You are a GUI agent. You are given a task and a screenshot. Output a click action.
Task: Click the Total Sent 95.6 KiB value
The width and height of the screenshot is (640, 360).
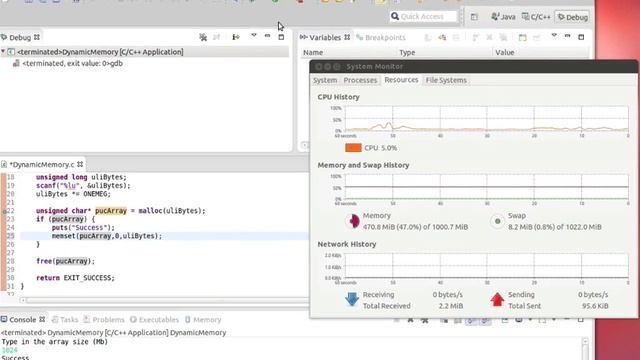coord(595,306)
